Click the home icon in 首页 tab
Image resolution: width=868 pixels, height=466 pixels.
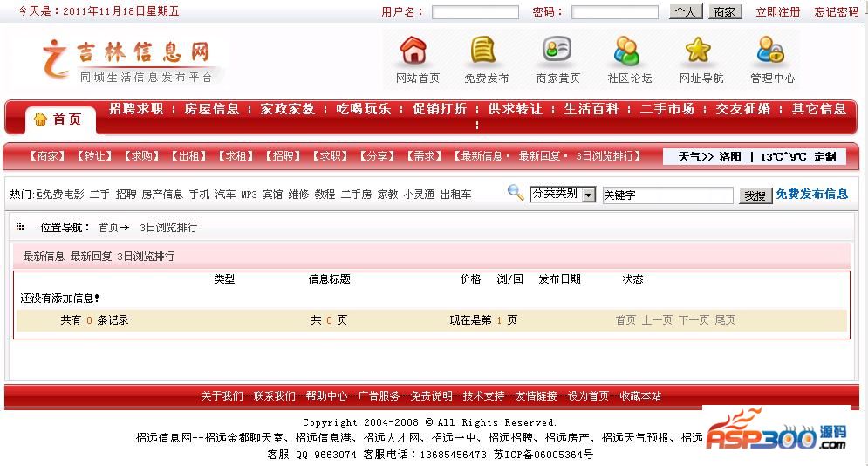tap(40, 119)
